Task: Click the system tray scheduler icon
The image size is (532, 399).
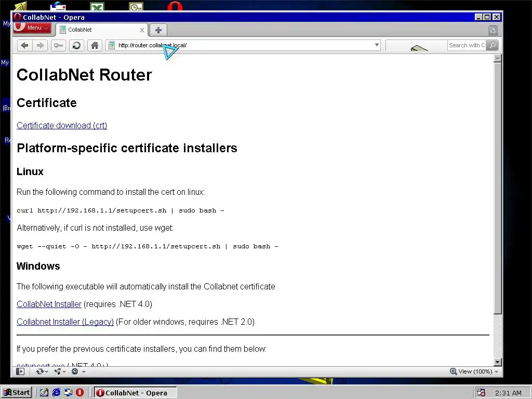Action: (481, 393)
